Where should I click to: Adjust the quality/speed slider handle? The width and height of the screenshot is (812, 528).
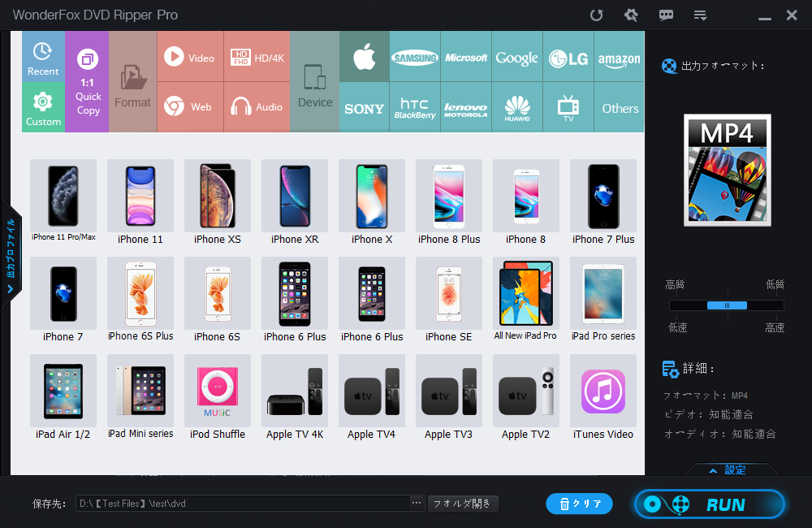(727, 305)
